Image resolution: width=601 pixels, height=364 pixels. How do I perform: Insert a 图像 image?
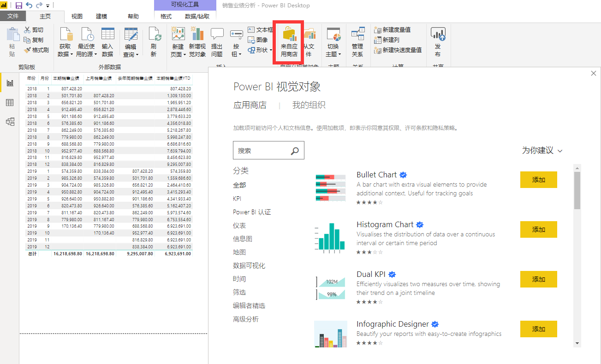pos(258,40)
